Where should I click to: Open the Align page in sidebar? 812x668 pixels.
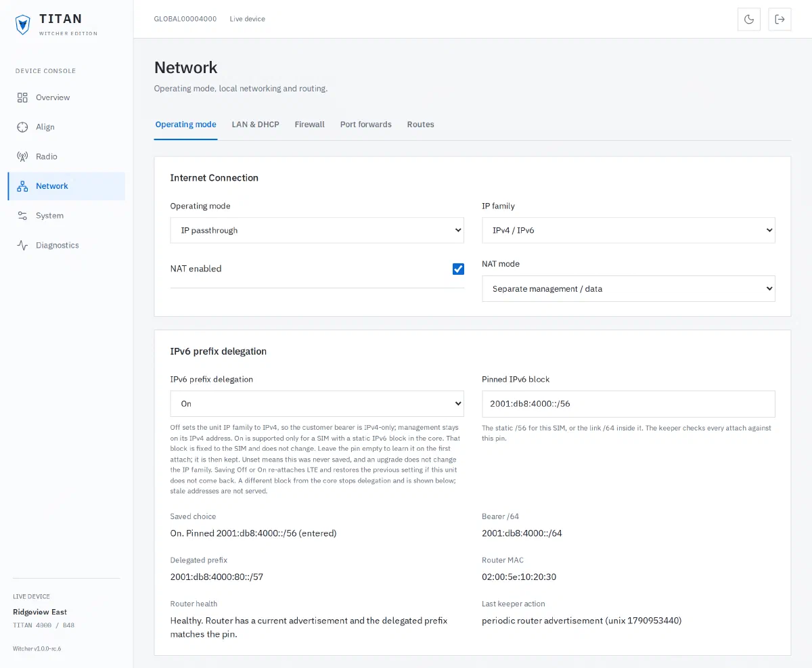tap(66, 127)
